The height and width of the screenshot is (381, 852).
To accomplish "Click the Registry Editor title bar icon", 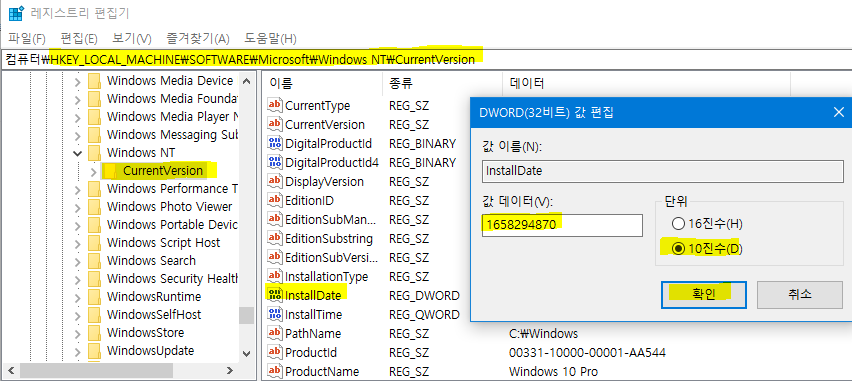I will coord(16,13).
